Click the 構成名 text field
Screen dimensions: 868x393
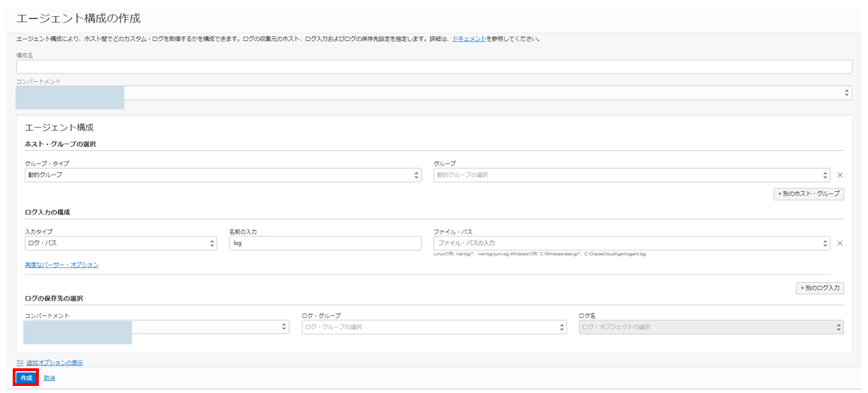coord(434,67)
